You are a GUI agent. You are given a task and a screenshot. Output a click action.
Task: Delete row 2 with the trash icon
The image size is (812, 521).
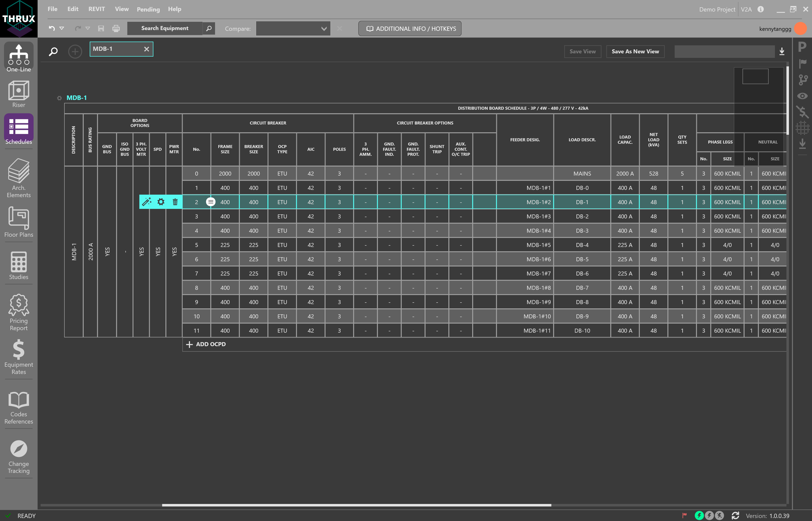[x=175, y=202]
